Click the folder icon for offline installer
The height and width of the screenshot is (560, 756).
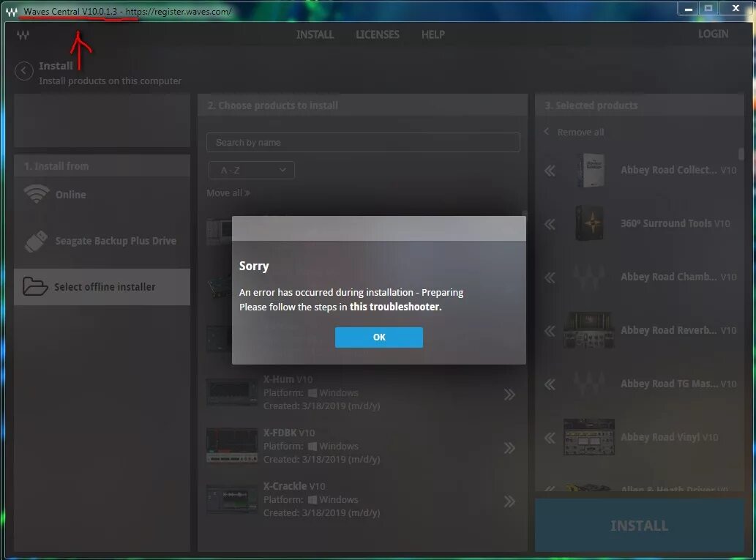coord(34,286)
